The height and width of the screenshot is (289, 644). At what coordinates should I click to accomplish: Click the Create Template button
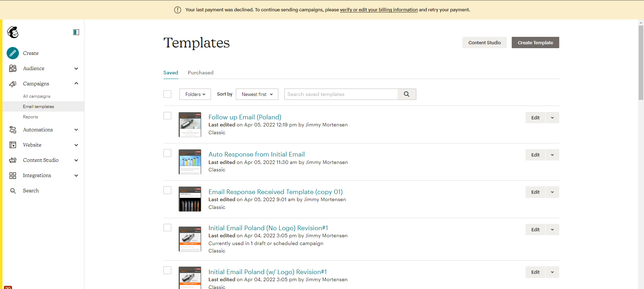[535, 42]
